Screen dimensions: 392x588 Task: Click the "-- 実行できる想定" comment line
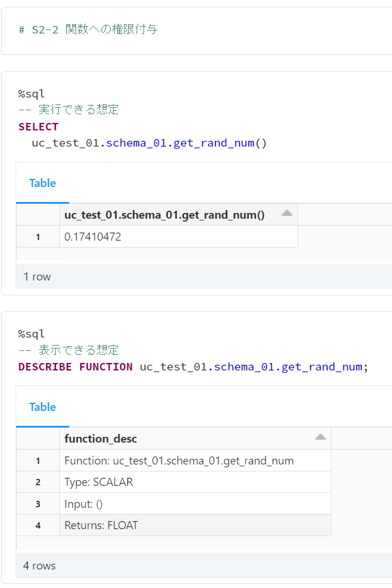(69, 110)
